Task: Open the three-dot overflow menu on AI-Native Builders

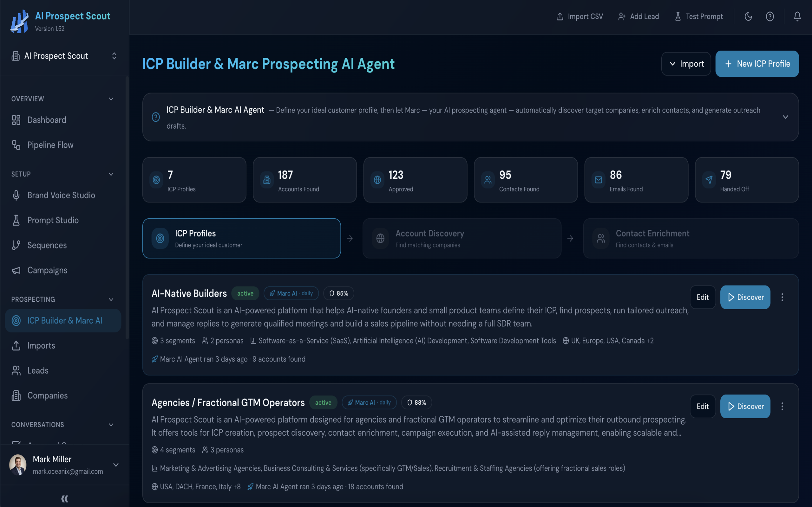Action: coord(782,297)
